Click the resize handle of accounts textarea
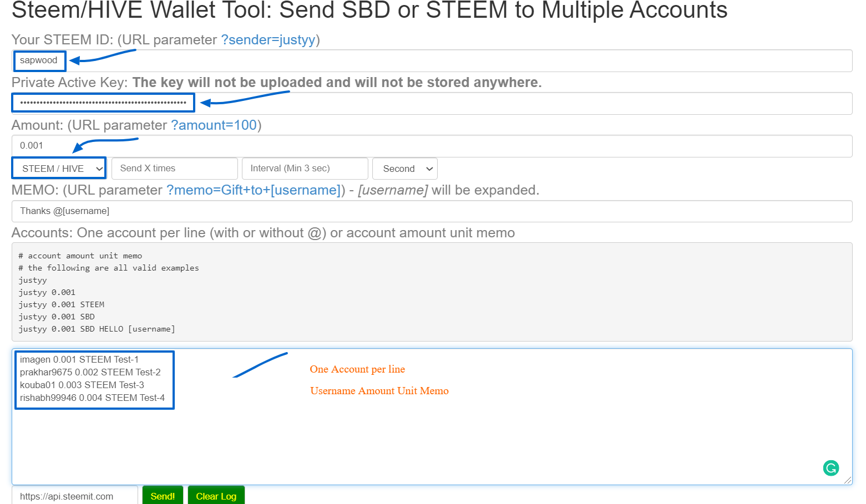 tap(848, 480)
